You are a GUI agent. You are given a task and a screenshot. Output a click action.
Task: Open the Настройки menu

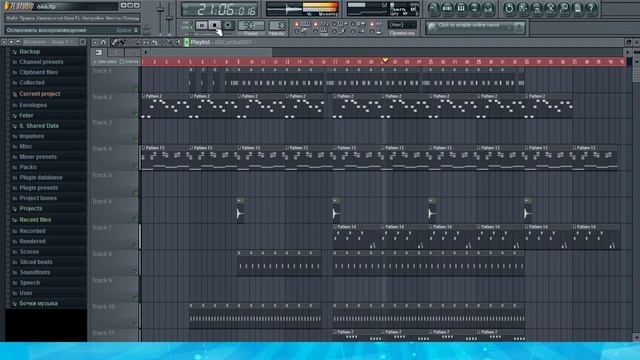click(93, 18)
